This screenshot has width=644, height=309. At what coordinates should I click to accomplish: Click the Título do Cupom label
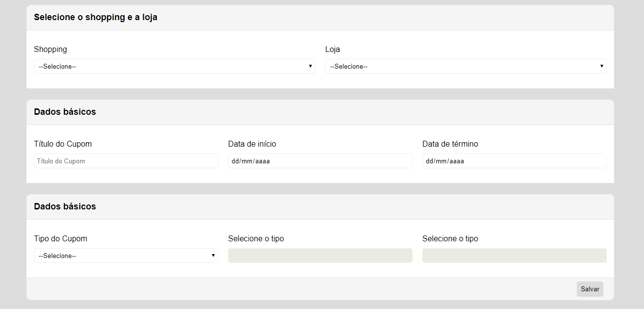click(63, 144)
